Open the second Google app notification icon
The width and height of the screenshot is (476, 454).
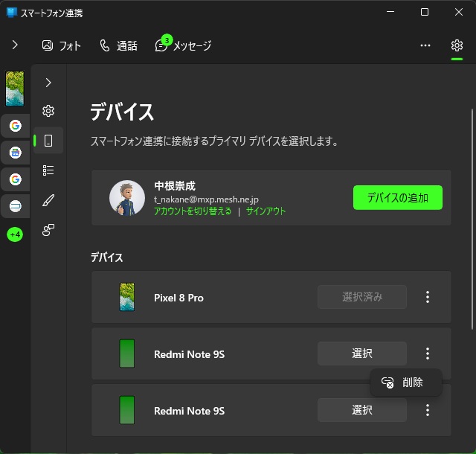pyautogui.click(x=15, y=179)
